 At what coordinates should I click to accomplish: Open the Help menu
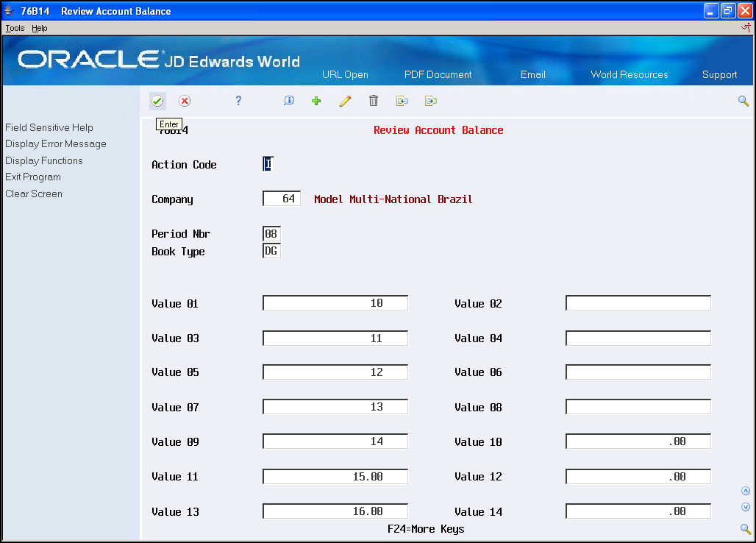(x=40, y=28)
